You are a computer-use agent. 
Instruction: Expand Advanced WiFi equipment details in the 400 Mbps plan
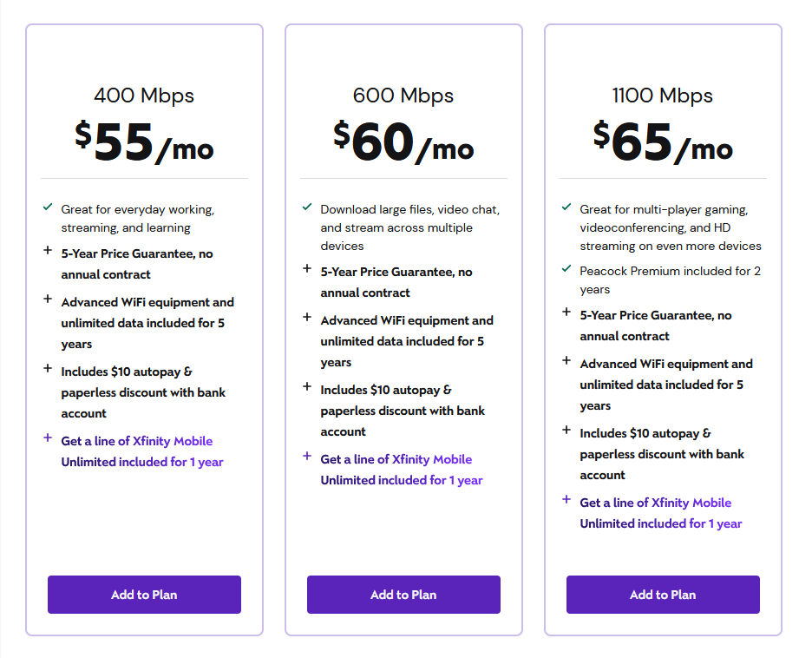(48, 299)
